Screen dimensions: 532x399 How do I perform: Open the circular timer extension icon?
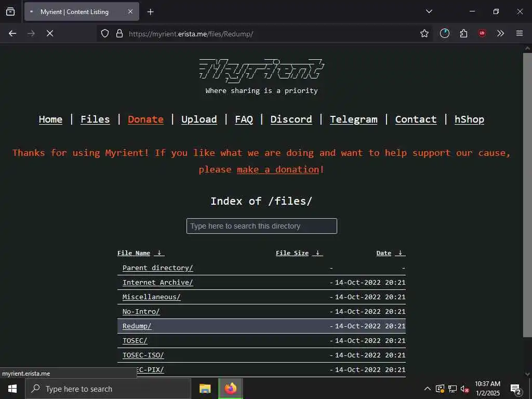(445, 33)
